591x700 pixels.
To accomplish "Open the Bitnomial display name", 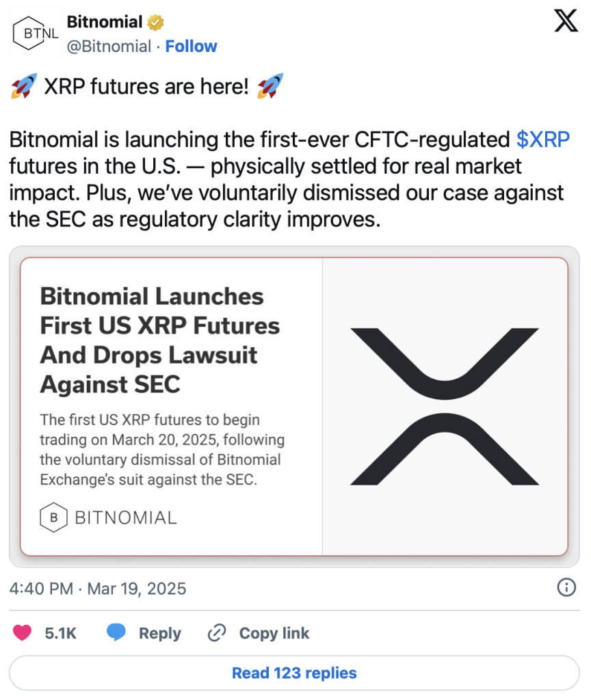I will (105, 22).
